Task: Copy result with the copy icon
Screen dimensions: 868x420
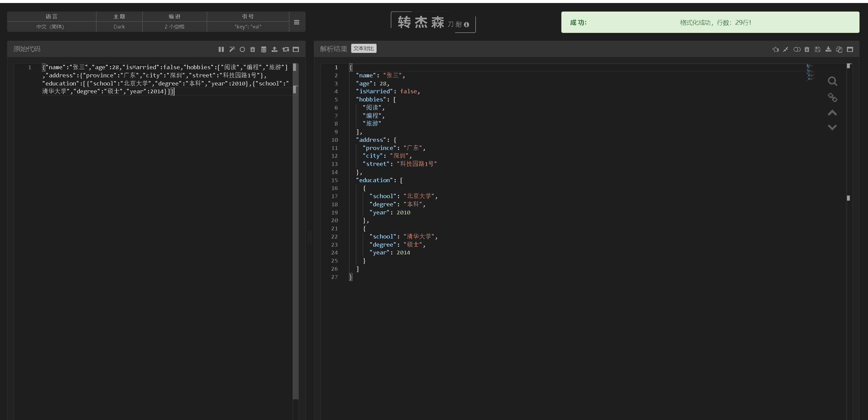Action: pos(839,49)
